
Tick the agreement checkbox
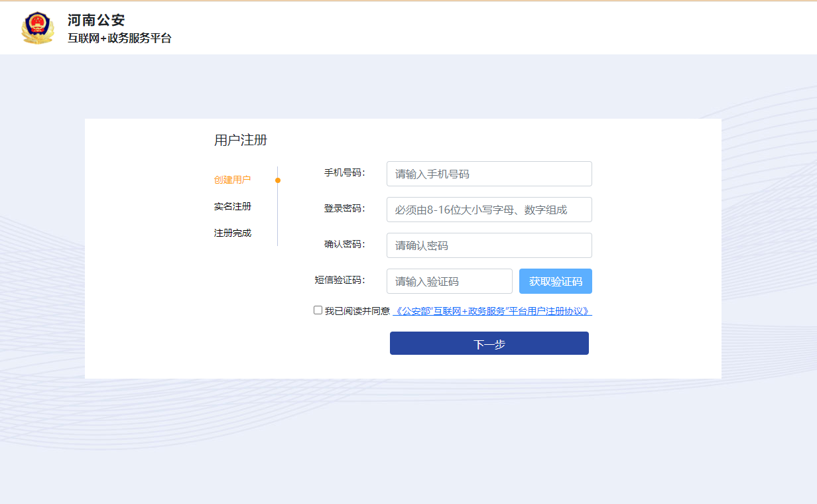tap(318, 310)
